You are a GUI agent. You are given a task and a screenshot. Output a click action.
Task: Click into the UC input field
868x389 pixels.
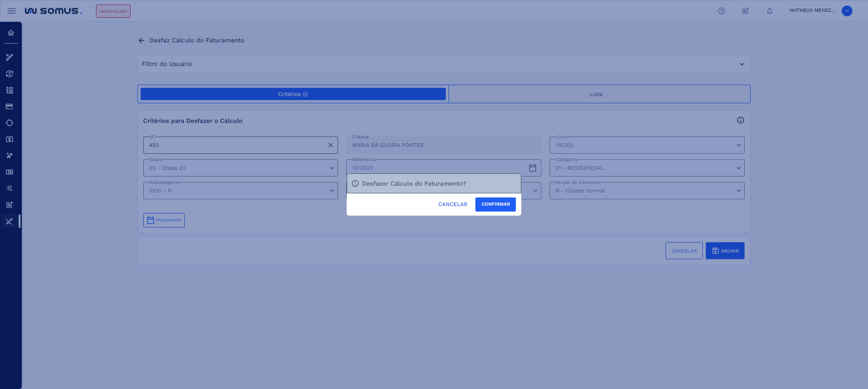[x=236, y=145]
